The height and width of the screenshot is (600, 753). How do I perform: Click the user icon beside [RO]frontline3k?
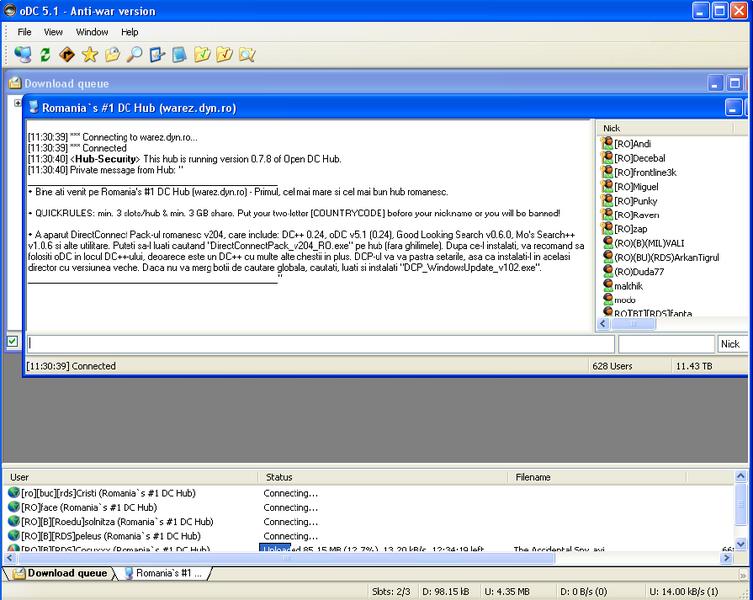tap(607, 172)
